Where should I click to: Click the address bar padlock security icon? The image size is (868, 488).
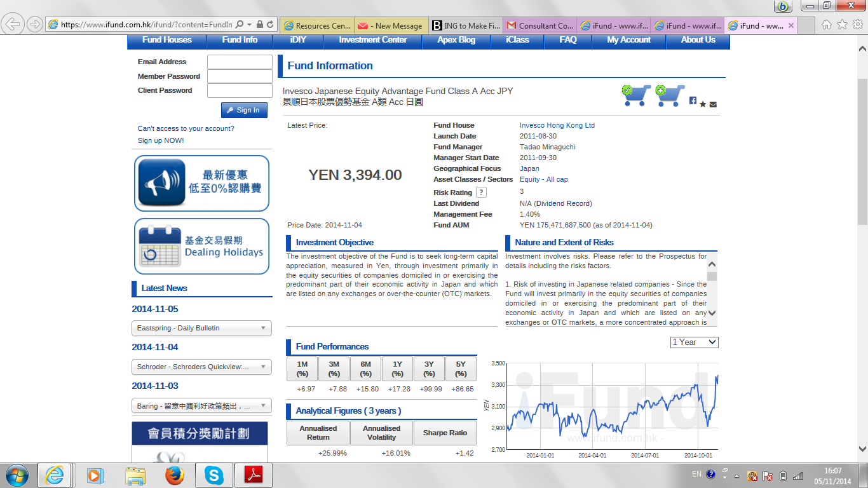click(x=260, y=25)
